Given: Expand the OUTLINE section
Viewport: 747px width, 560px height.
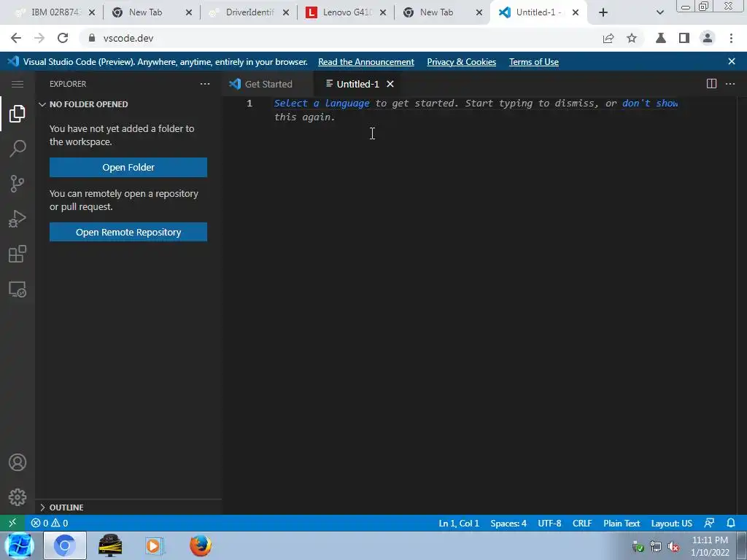Looking at the screenshot, I should pos(128,507).
